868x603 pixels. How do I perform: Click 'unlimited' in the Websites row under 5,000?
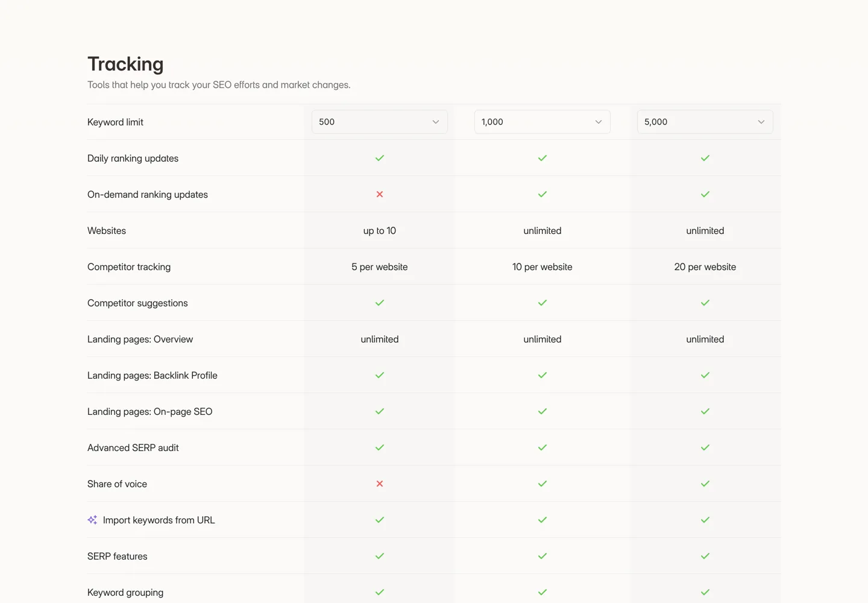tap(705, 230)
